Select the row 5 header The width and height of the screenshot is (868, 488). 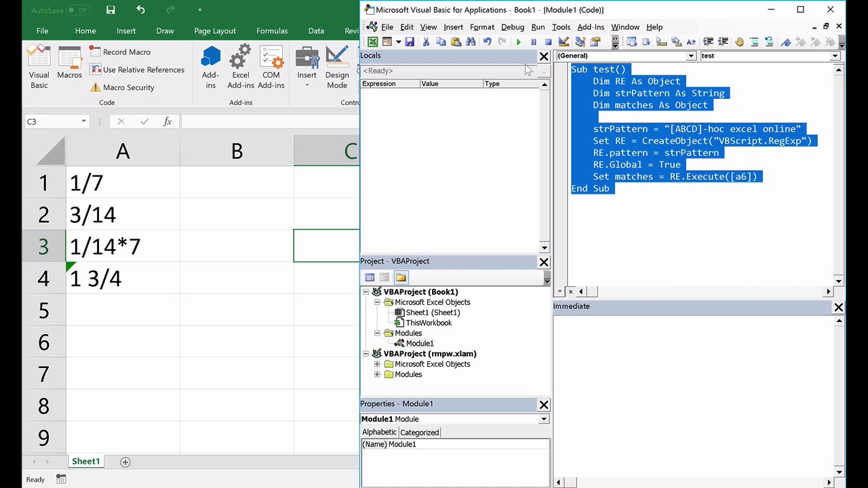[x=43, y=310]
